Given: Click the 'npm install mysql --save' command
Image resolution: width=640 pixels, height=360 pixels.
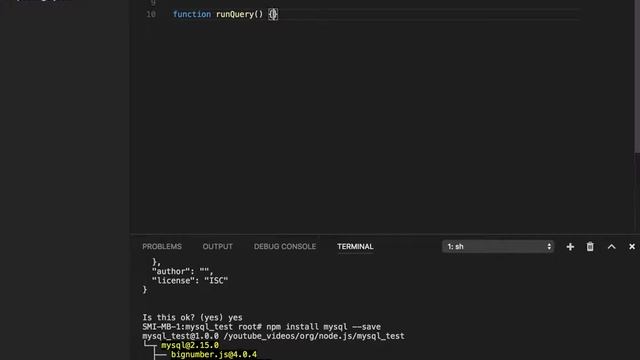Looking at the screenshot, I should (x=323, y=327).
